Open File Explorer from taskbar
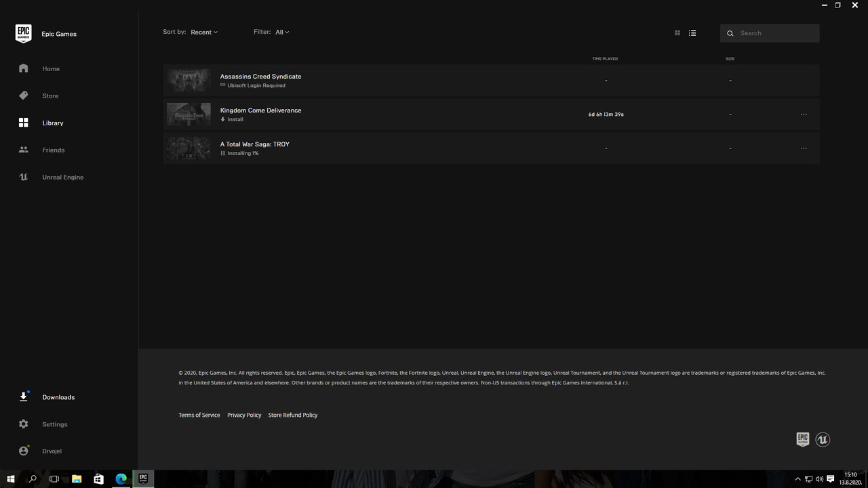868x488 pixels. (x=77, y=479)
